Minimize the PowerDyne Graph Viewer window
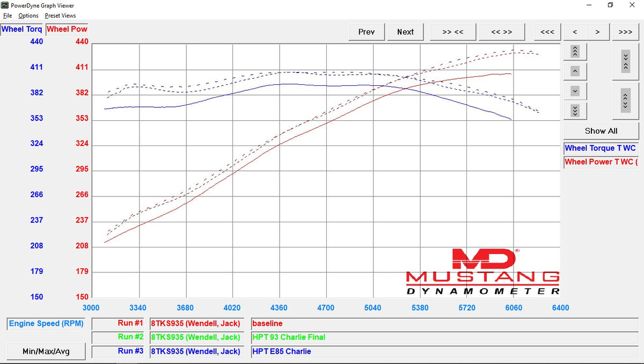 click(x=588, y=5)
